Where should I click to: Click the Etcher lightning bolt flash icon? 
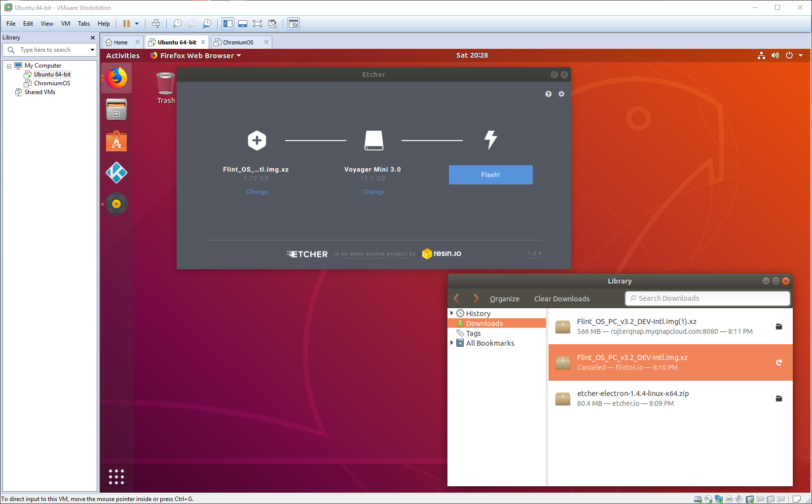click(x=490, y=140)
